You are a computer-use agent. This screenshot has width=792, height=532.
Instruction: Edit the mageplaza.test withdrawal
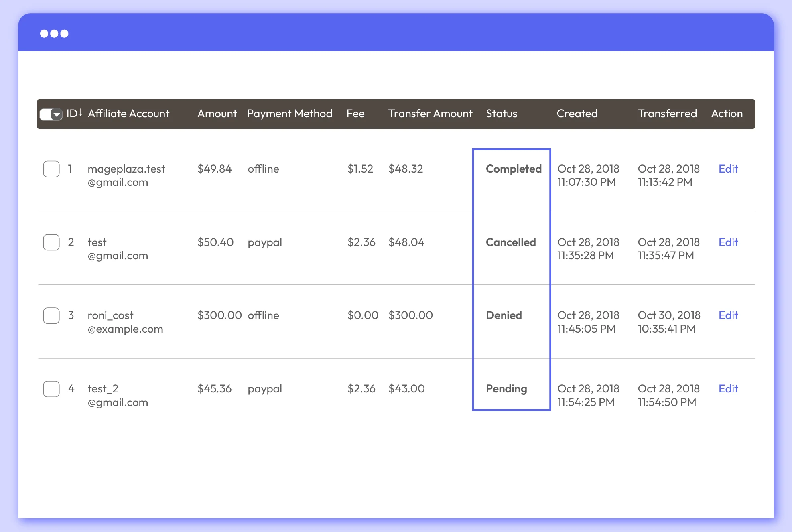point(728,169)
